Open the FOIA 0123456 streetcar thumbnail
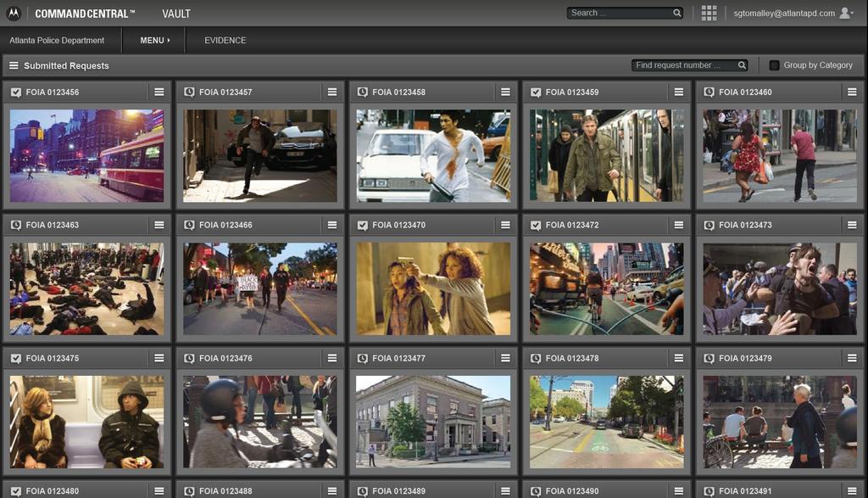 click(x=87, y=155)
